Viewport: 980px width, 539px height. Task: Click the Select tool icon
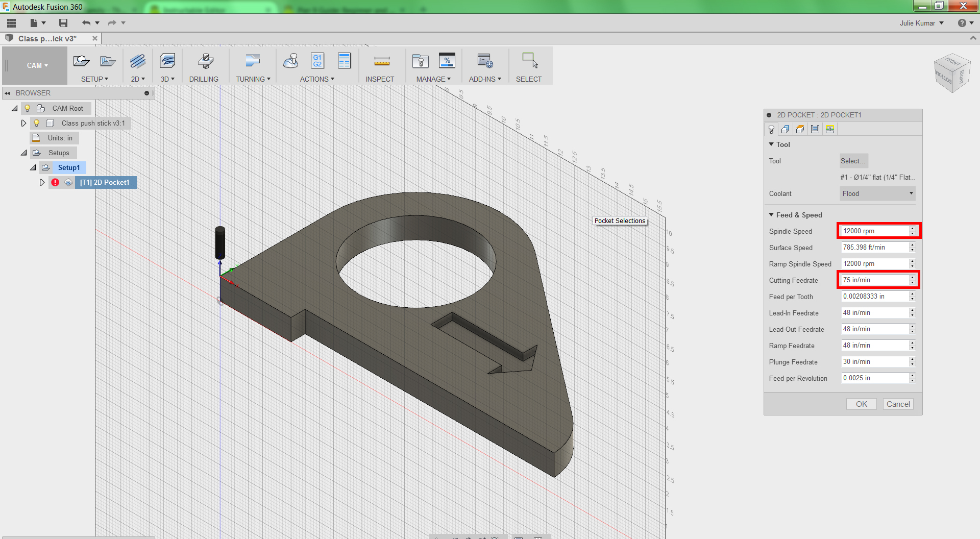[530, 60]
